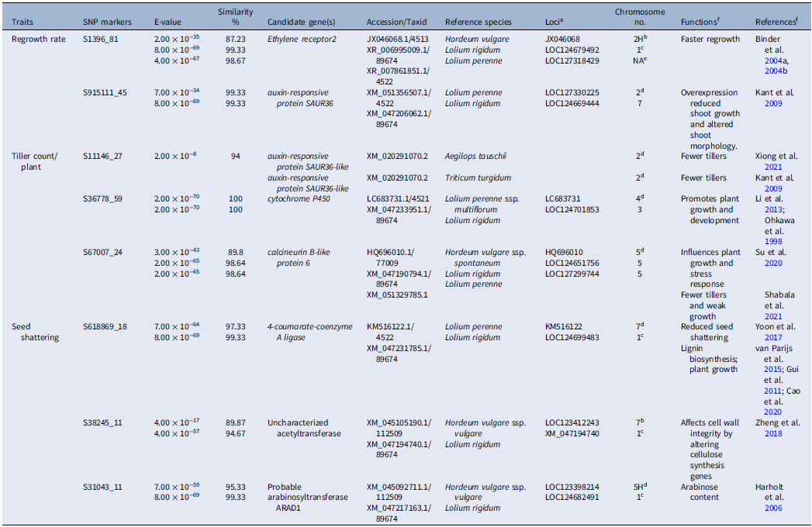Click locus LOC123398214

pyautogui.click(x=572, y=487)
